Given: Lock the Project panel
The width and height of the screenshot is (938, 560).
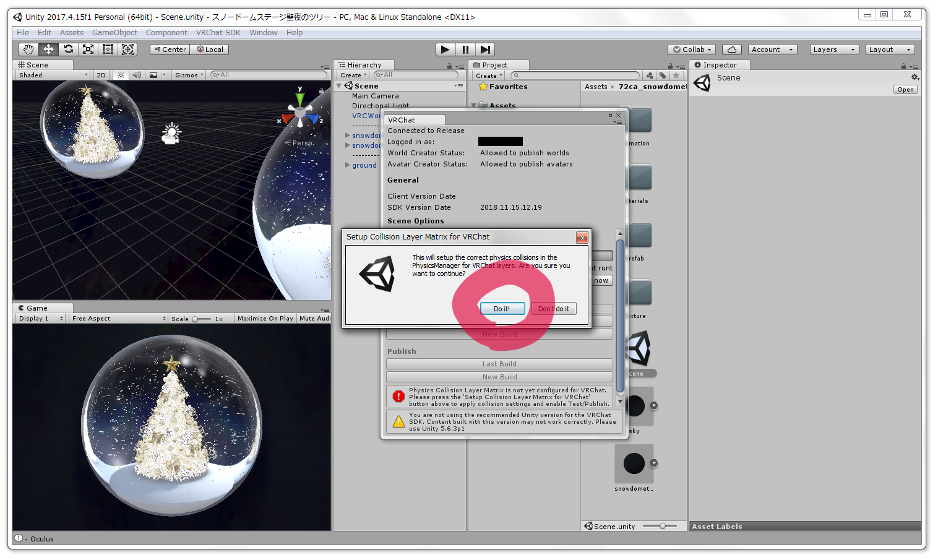Looking at the screenshot, I should tap(670, 66).
